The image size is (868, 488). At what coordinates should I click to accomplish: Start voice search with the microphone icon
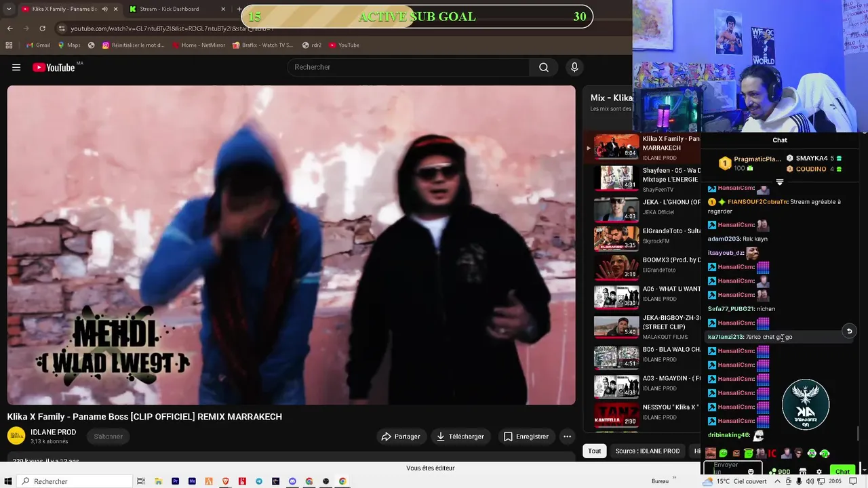574,67
